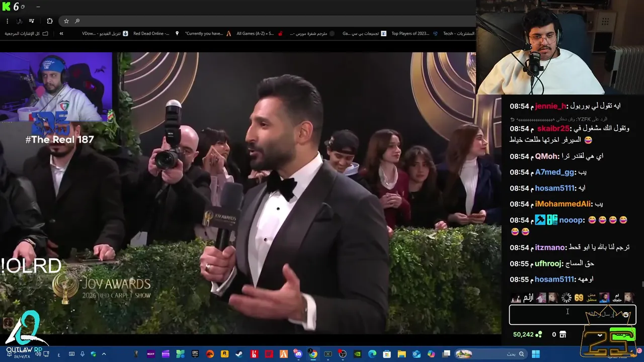644x362 pixels.
Task: Open the all bookmarks folder 'كل الإشارات المرجعية'
Action: click(27, 34)
